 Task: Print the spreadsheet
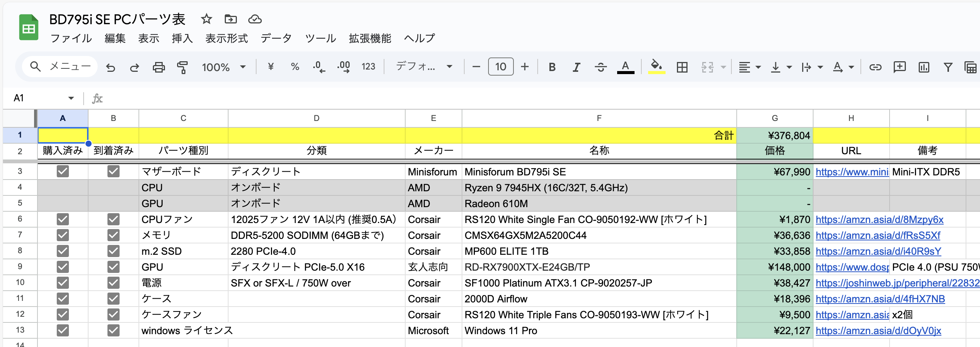[x=159, y=67]
